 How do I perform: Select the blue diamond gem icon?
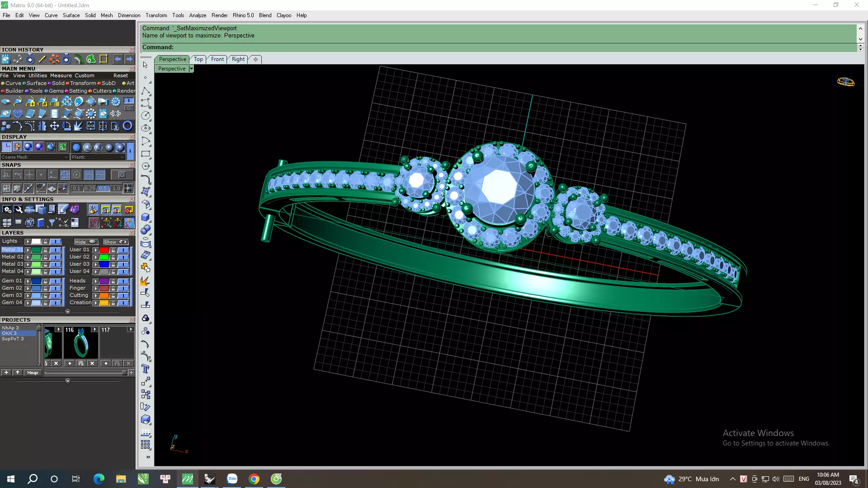tap(18, 114)
